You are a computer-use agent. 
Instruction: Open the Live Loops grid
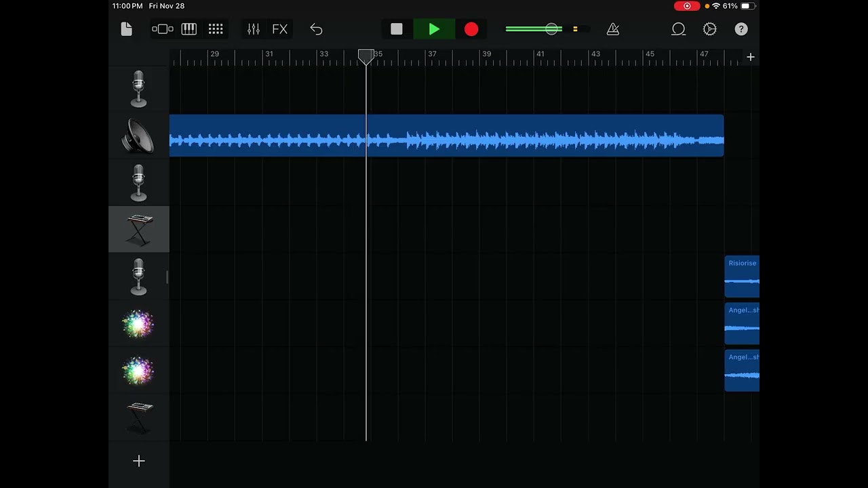[216, 29]
